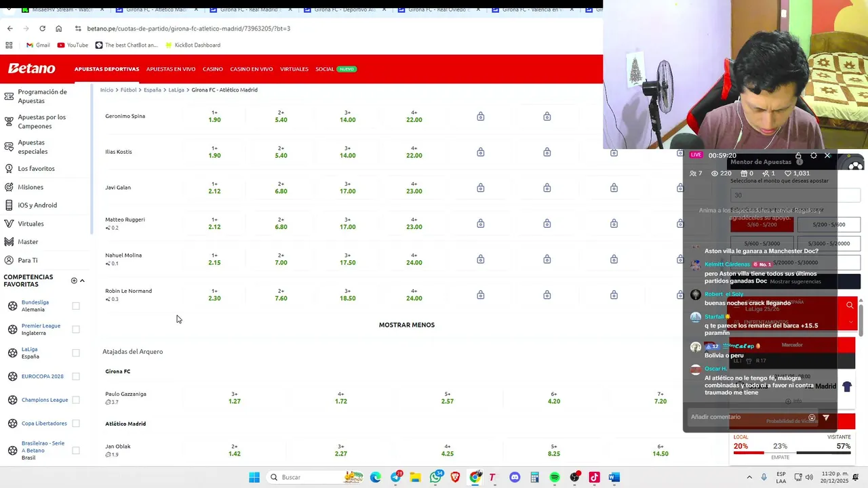Viewport: 868px width, 488px height.
Task: Click the left sidebar scrollbar
Action: (x=92, y=159)
